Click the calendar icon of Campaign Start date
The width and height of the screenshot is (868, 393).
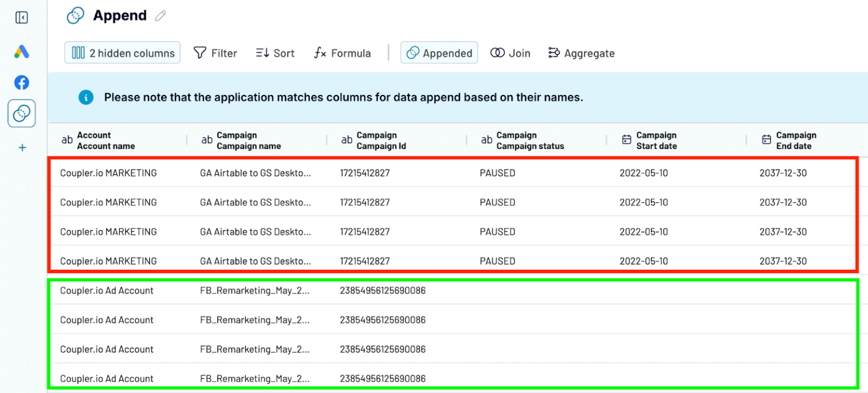pos(626,140)
